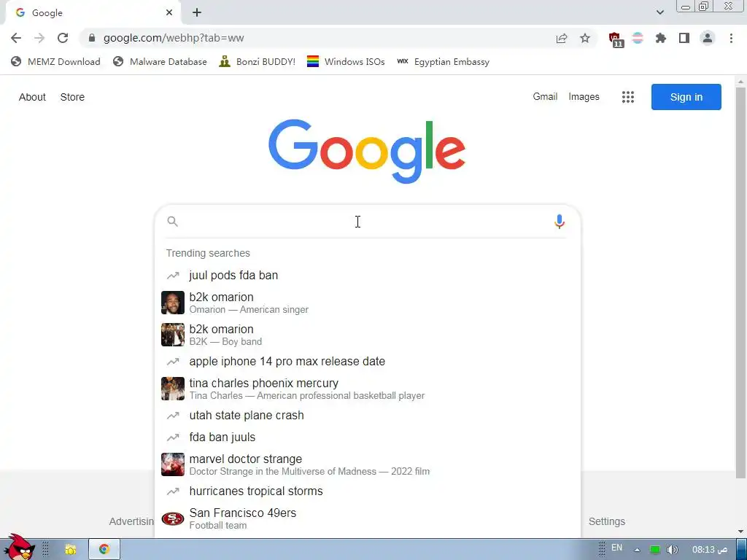Select marvel doctor strange suggestion
747x560 pixels.
pos(368,464)
